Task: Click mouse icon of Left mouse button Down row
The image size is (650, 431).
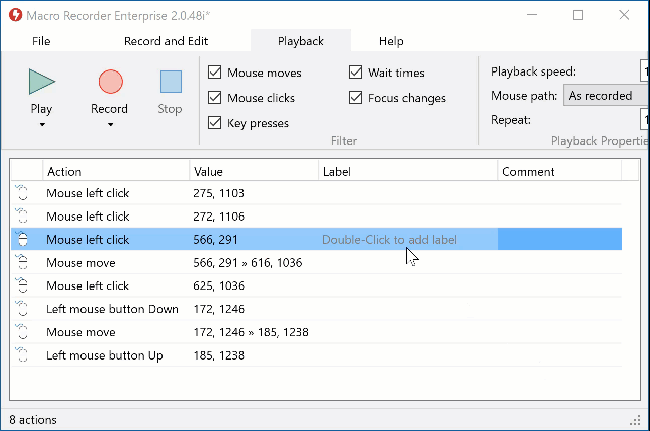Action: 22,309
